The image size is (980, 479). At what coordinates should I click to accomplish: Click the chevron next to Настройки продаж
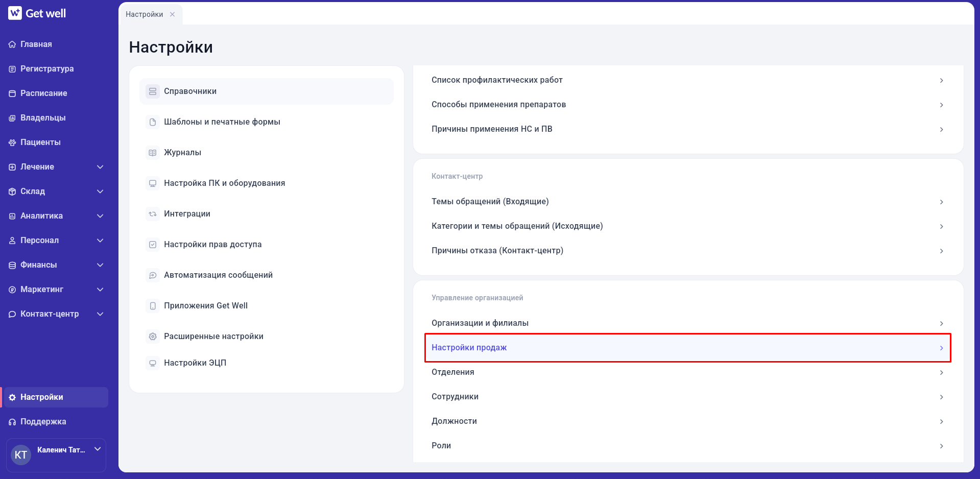click(941, 348)
